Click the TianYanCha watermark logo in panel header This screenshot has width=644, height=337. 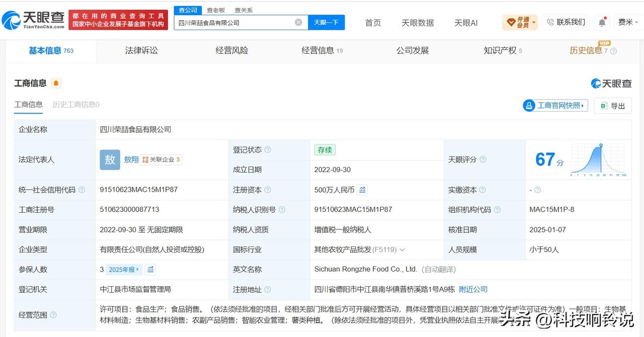click(611, 83)
